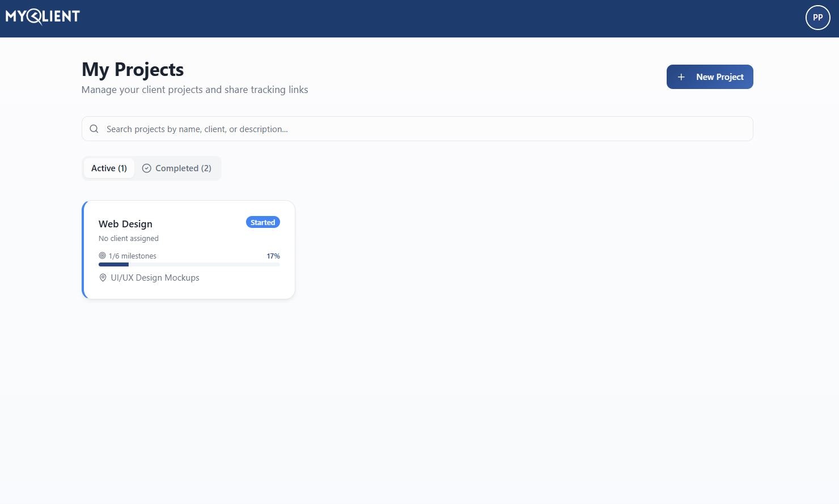The width and height of the screenshot is (839, 504).
Task: Switch to the Active (1) tab
Action: click(x=109, y=168)
